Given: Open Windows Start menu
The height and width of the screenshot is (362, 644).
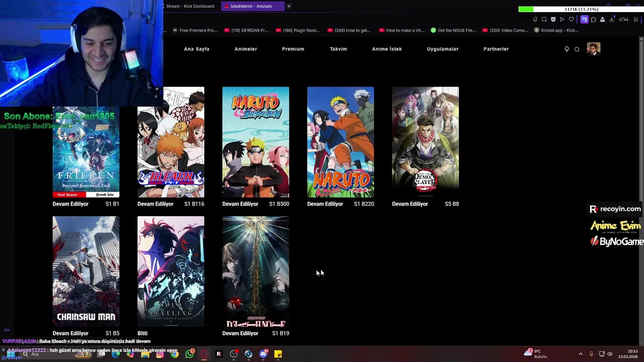Looking at the screenshot, I should coord(11,354).
